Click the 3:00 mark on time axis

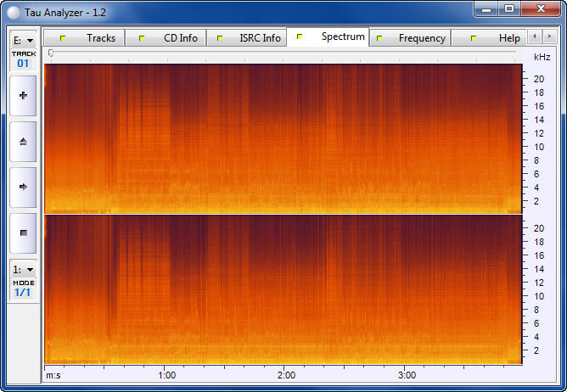pos(407,375)
